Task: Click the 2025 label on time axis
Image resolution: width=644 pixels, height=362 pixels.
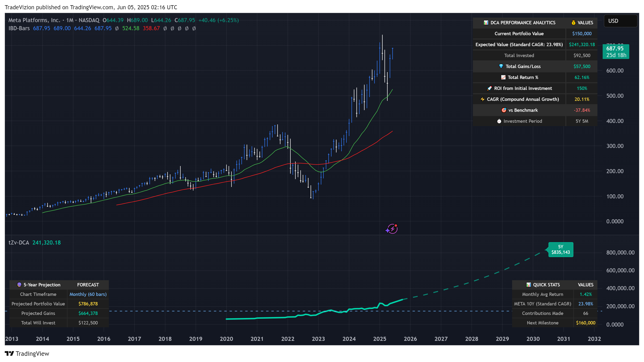Action: click(380, 339)
